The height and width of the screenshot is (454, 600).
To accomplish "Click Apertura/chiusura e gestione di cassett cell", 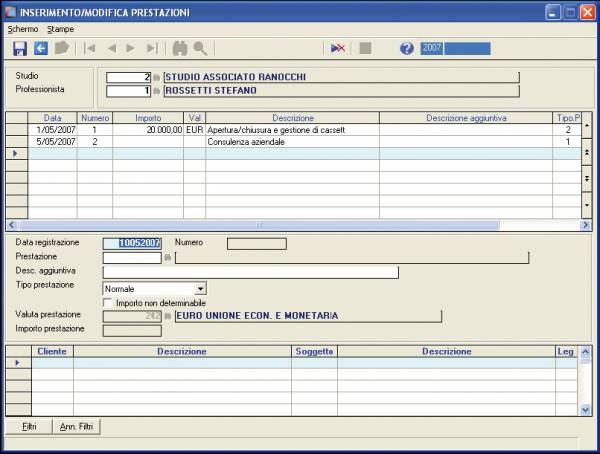I will click(293, 130).
